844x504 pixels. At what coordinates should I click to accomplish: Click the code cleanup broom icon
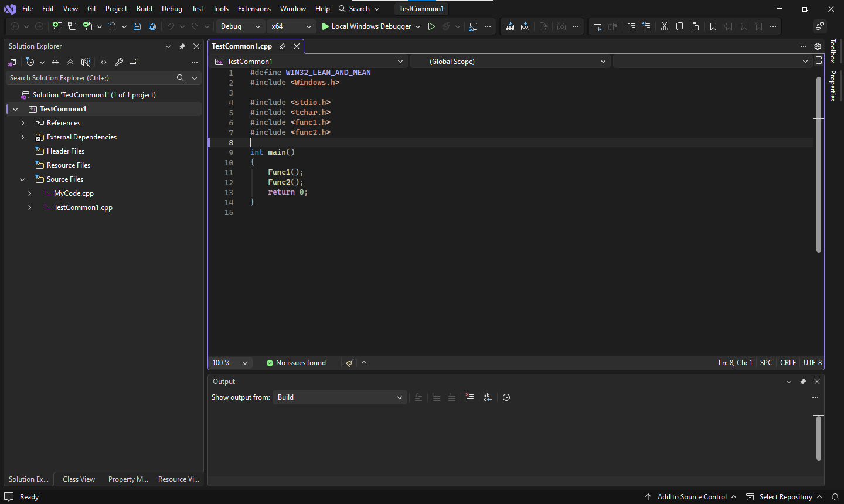click(350, 363)
